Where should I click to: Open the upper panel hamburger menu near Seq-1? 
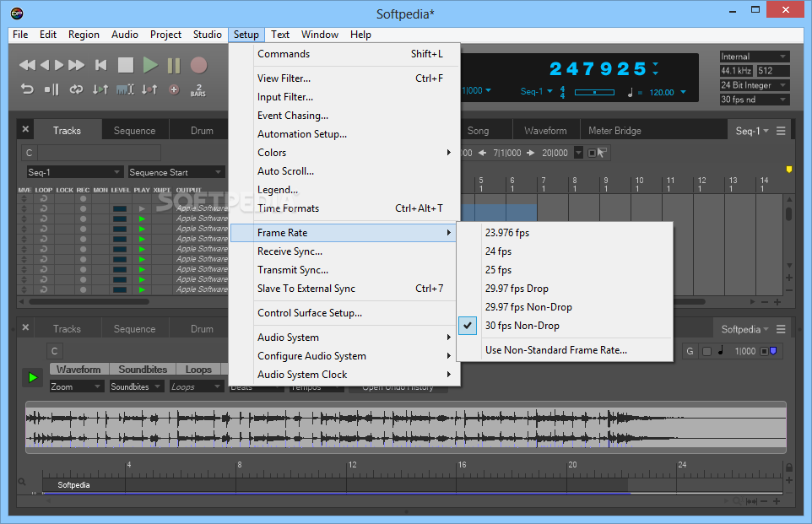[781, 131]
